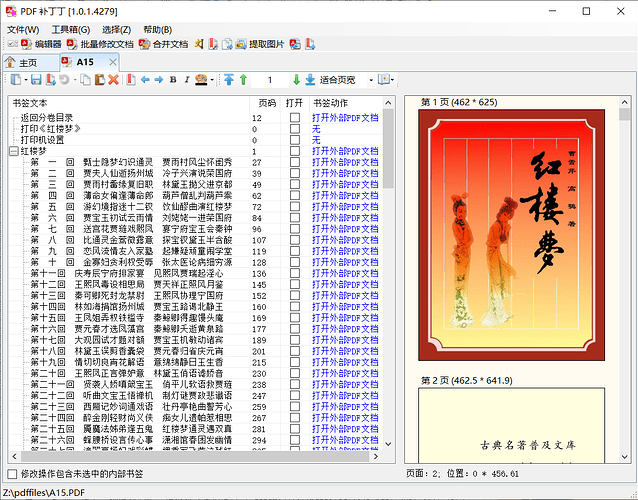The width and height of the screenshot is (638, 500).
Task: Copy selected bookmark with copy icon
Action: (85, 80)
